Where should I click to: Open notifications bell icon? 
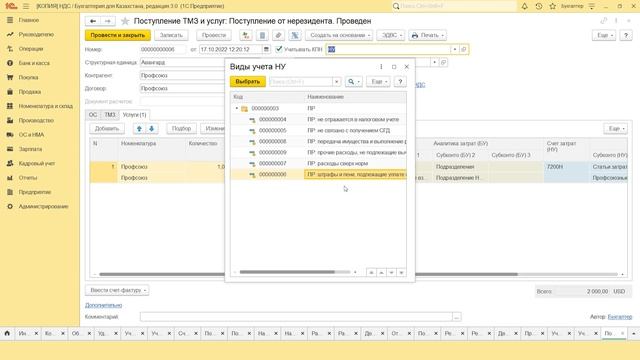524,6
